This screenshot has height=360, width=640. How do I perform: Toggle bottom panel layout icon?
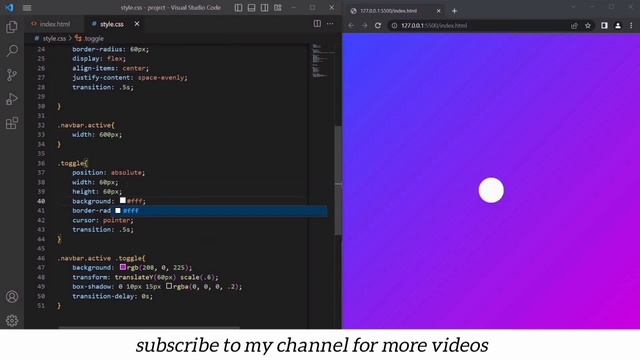tap(251, 8)
